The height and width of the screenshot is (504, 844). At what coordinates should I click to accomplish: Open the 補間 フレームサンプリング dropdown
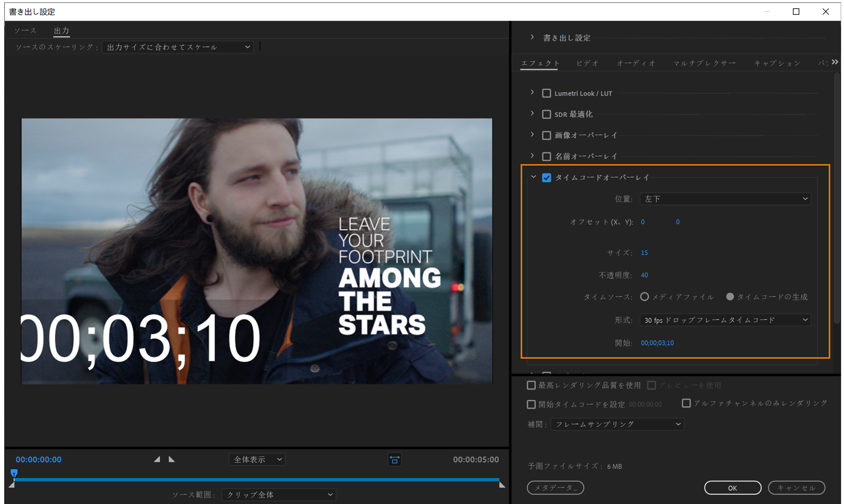(x=617, y=424)
